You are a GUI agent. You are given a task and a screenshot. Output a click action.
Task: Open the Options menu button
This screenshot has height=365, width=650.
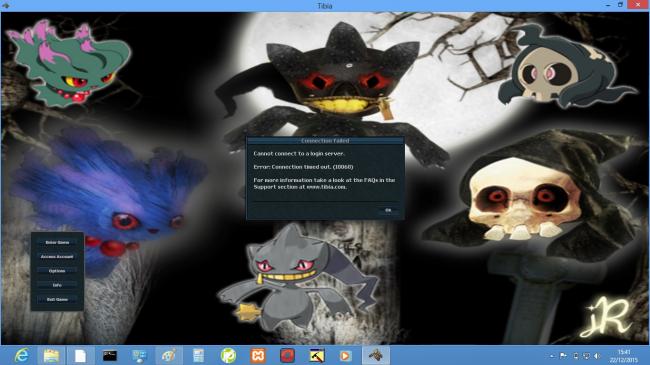click(57, 271)
